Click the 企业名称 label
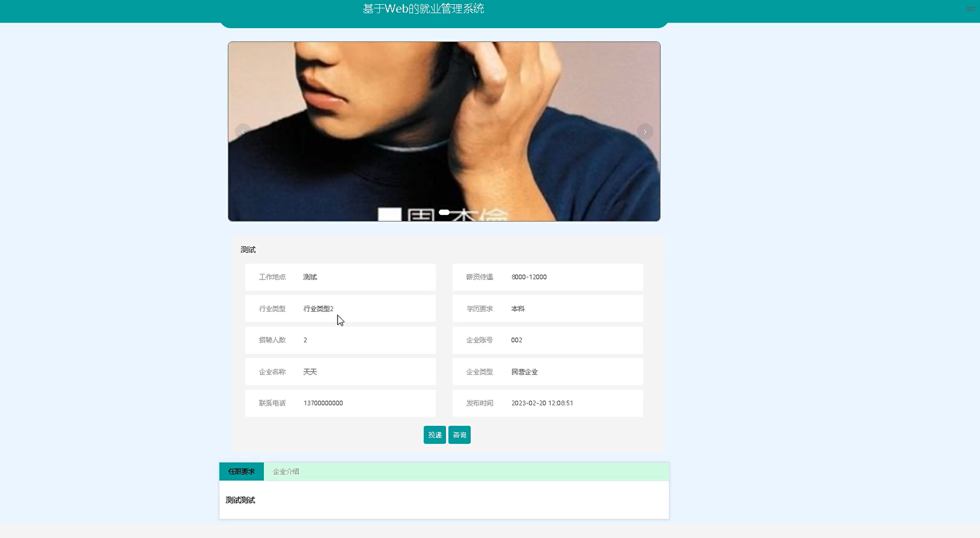Viewport: 980px width, 538px height. coord(272,372)
